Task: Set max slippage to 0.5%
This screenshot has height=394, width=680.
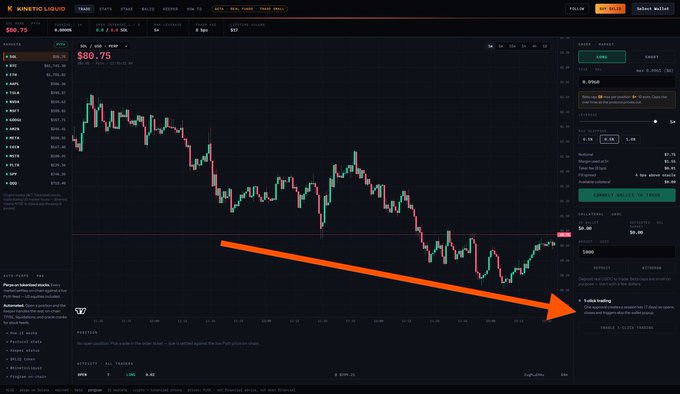Action: click(609, 139)
